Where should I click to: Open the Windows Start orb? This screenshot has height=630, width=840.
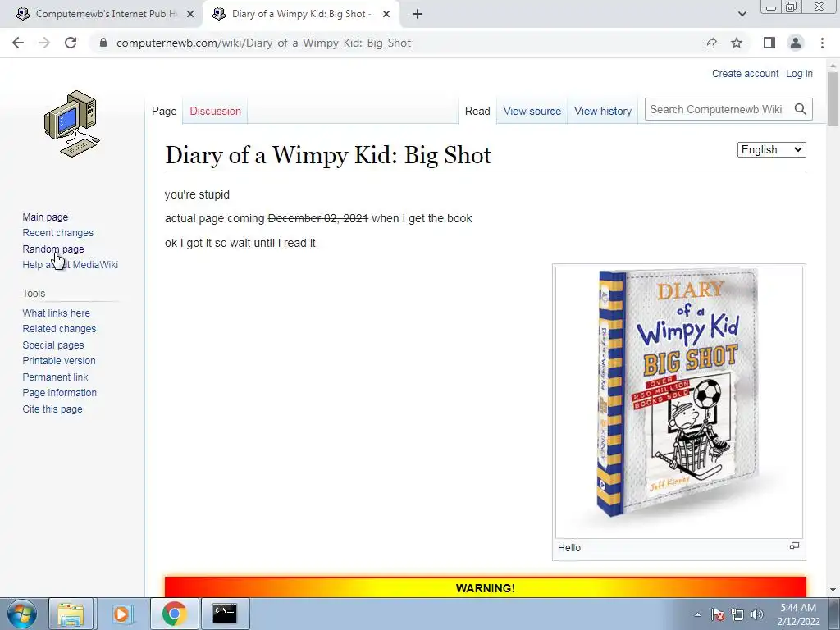point(21,614)
